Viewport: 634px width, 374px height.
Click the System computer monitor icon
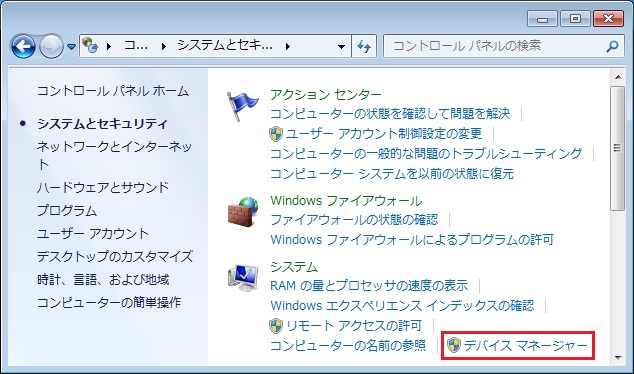[x=243, y=278]
